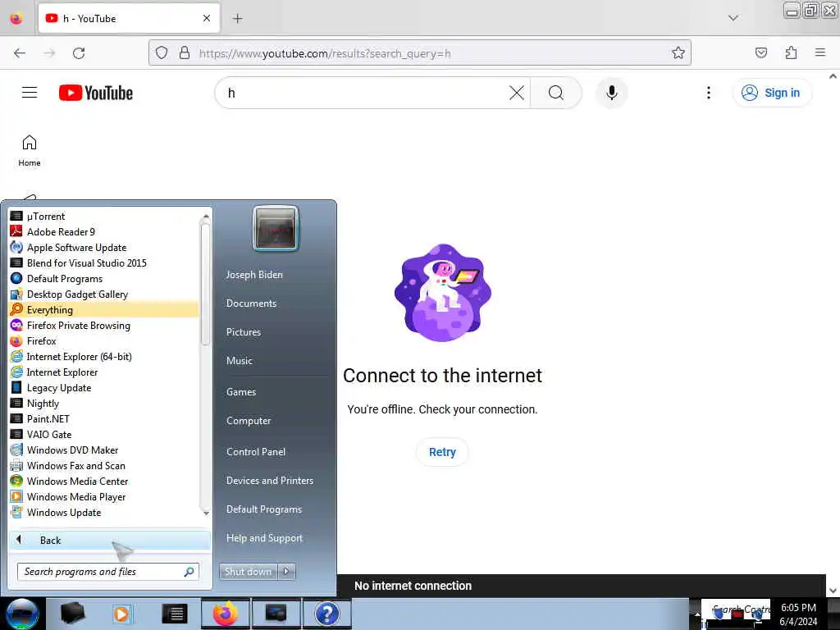840x630 pixels.
Task: Click the Firefox address bar URL
Action: [x=324, y=53]
